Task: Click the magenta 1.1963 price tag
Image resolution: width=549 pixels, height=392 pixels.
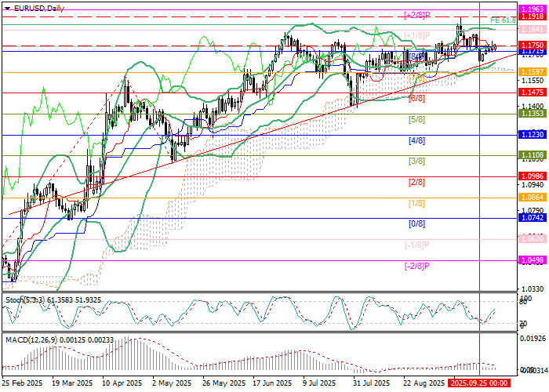Action: click(533, 9)
